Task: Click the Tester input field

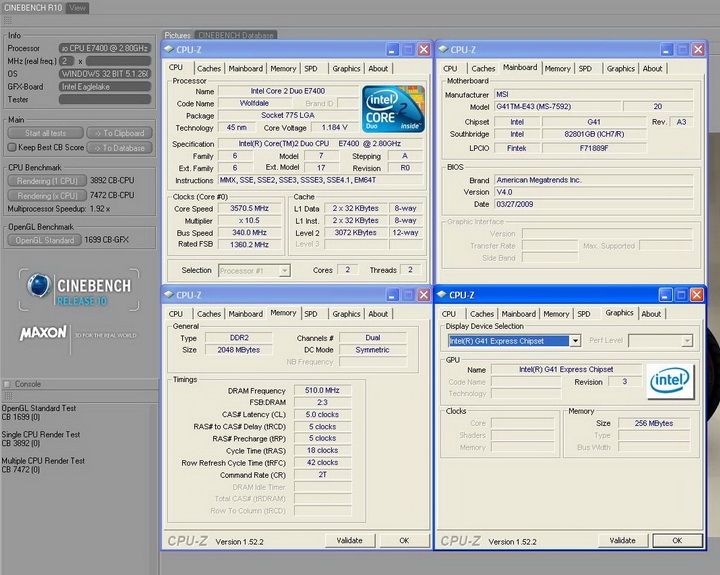Action: pos(105,99)
